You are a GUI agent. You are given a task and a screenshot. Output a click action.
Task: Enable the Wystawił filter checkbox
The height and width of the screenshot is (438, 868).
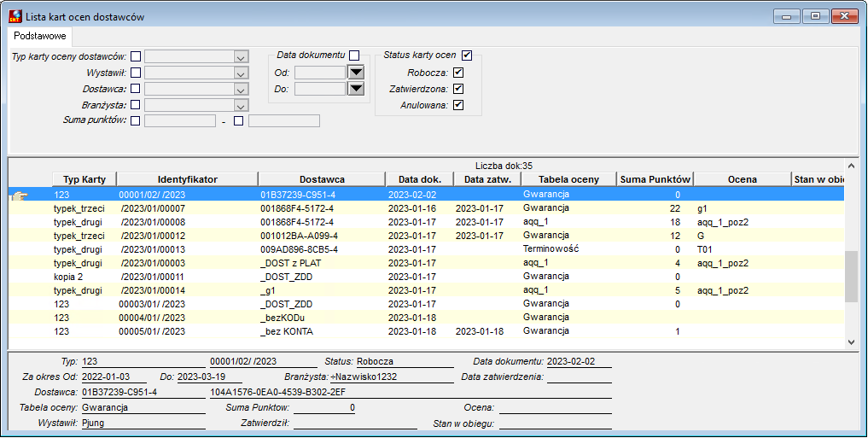136,73
